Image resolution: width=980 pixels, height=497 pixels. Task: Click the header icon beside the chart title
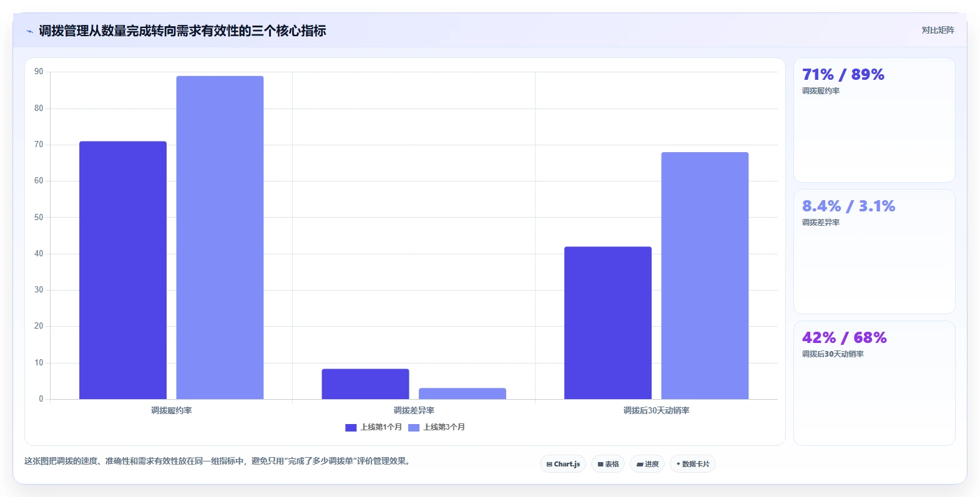[x=29, y=31]
